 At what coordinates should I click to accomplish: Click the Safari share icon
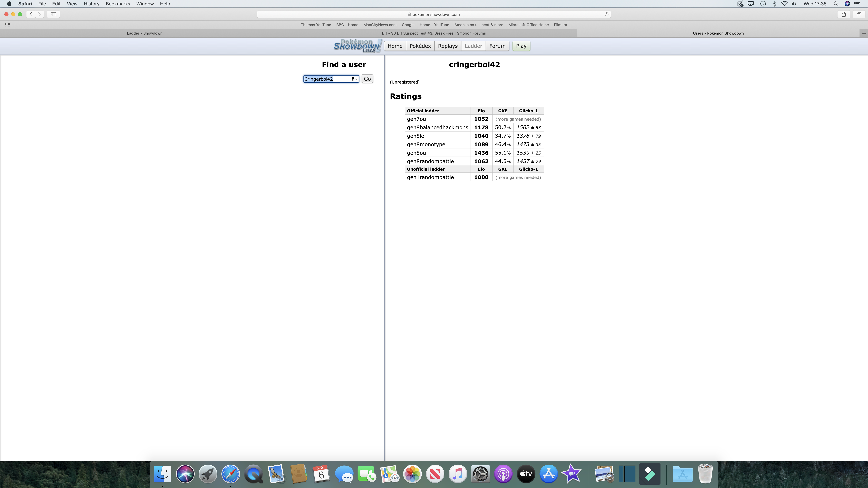coord(844,14)
